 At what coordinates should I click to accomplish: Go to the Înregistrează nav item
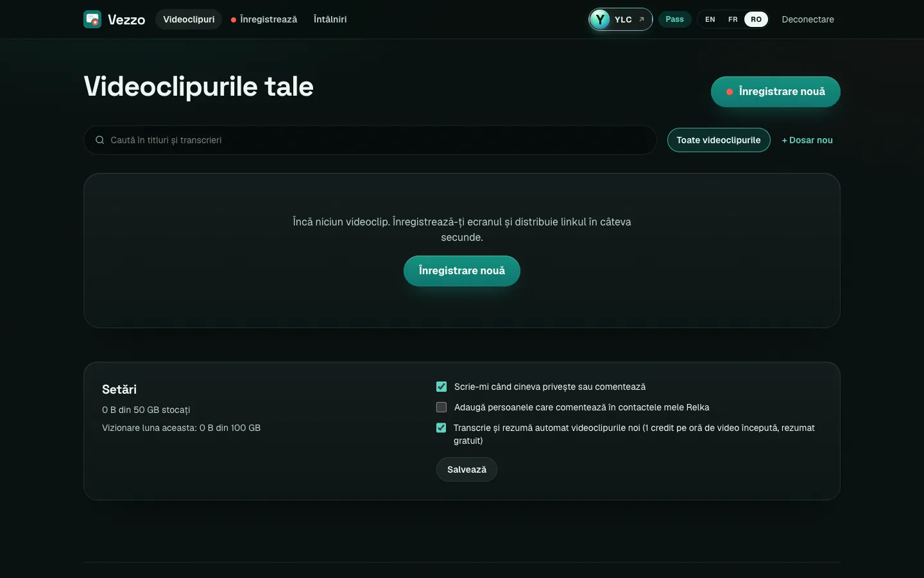tap(264, 19)
